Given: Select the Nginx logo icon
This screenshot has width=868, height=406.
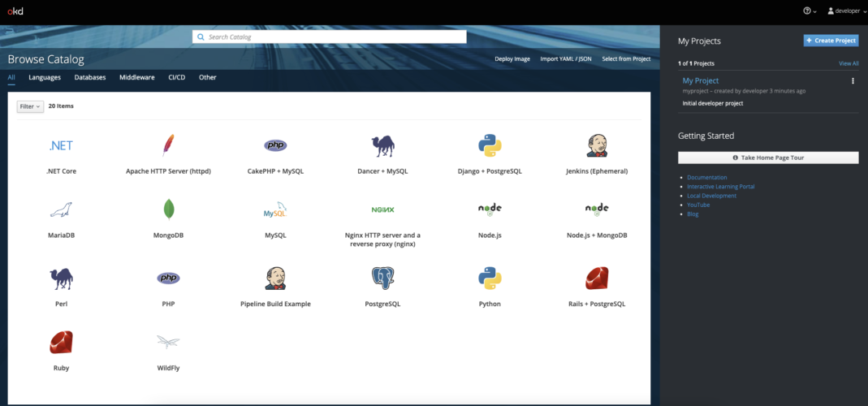Looking at the screenshot, I should tap(382, 209).
